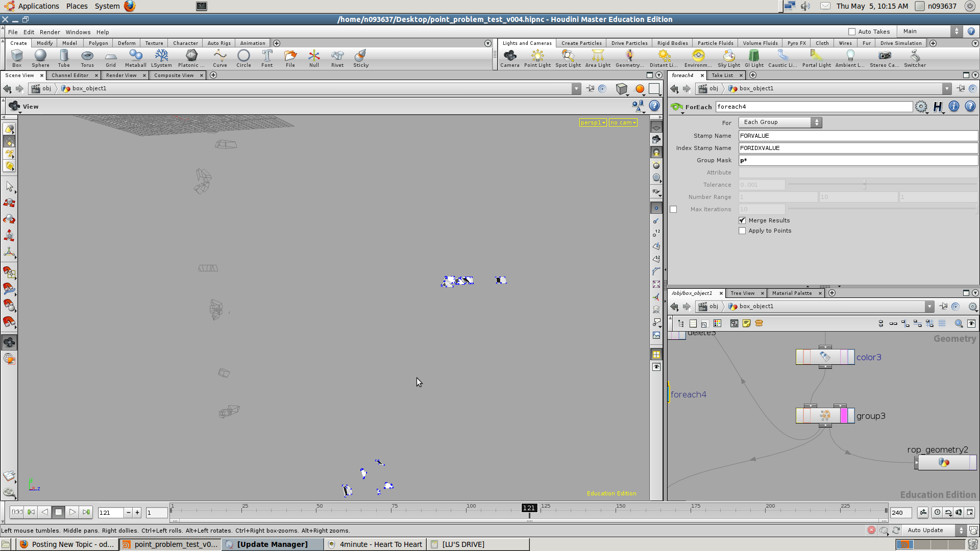Jump to the first frame
The image size is (980, 551).
pos(17,512)
